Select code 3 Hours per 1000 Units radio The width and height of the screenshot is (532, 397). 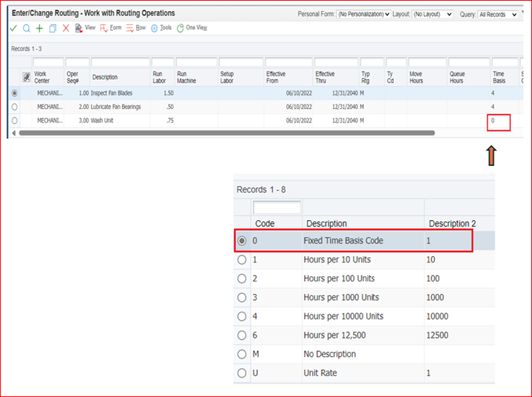[x=242, y=298]
